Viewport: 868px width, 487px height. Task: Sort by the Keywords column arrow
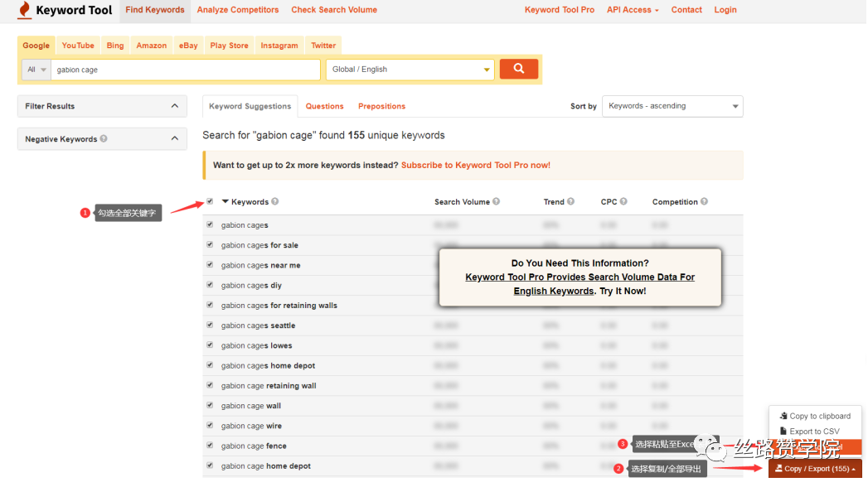[225, 202]
